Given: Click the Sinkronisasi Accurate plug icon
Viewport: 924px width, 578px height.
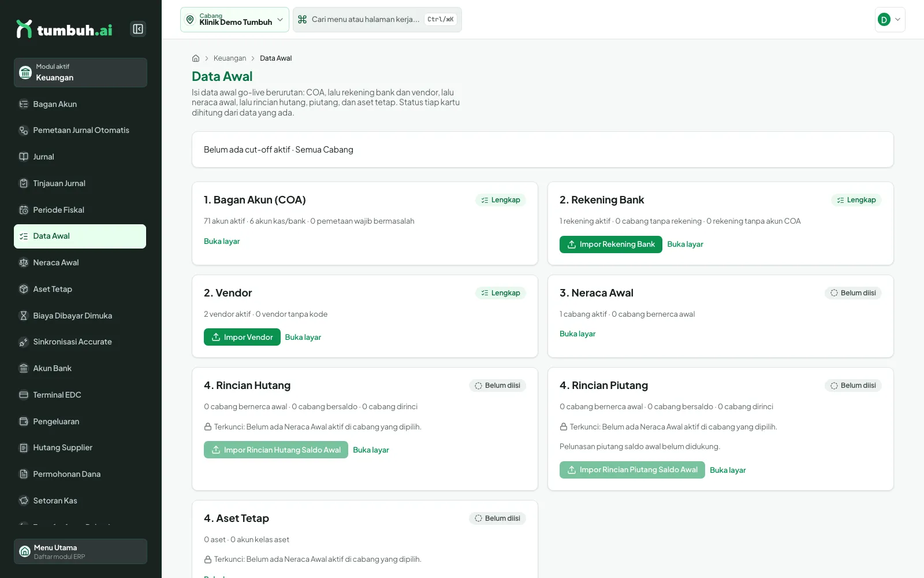Looking at the screenshot, I should coord(24,342).
